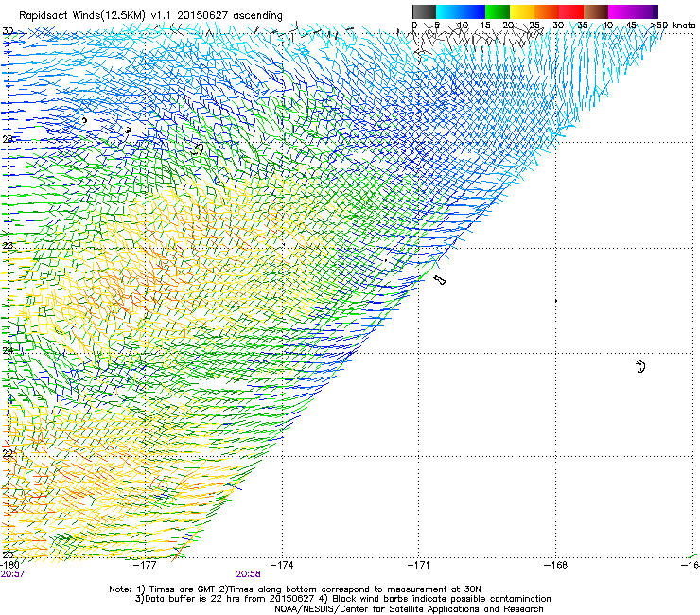Image resolution: width=700 pixels, height=615 pixels.
Task: Click the longitude label '-174'
Action: (283, 565)
